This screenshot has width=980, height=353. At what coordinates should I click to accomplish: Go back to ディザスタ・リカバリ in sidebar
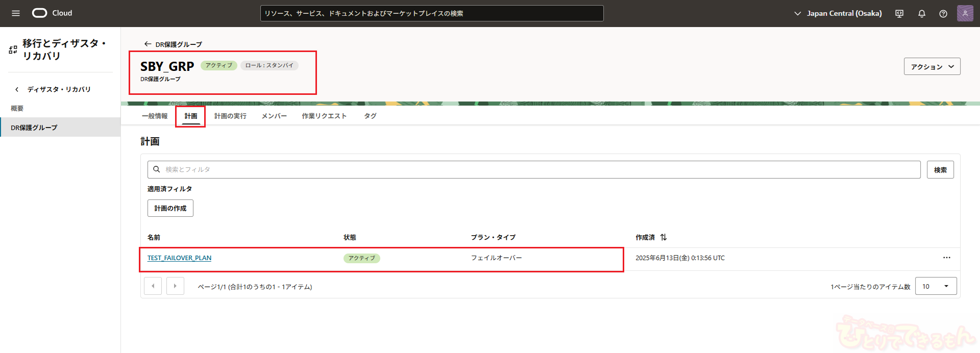click(58, 89)
